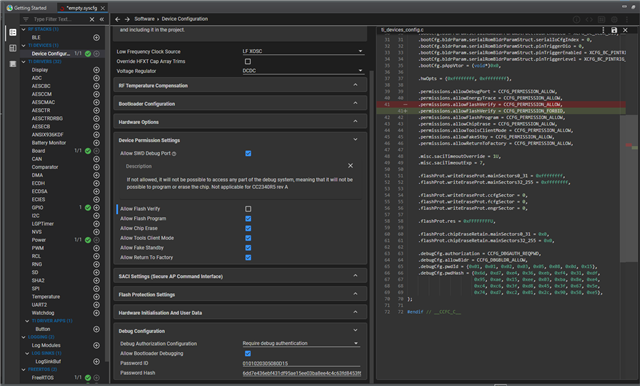Add a BLE stack instance
Image resolution: width=640 pixels, height=386 pixels.
[x=96, y=38]
